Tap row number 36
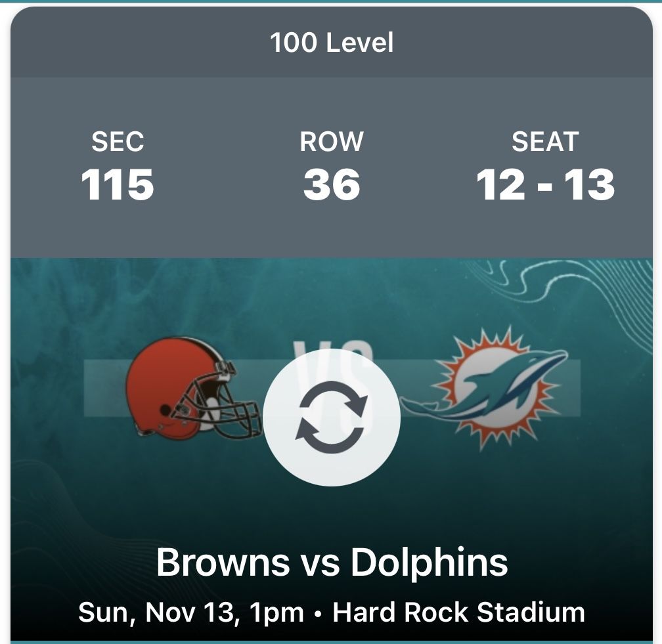This screenshot has width=662, height=644. 332,184
